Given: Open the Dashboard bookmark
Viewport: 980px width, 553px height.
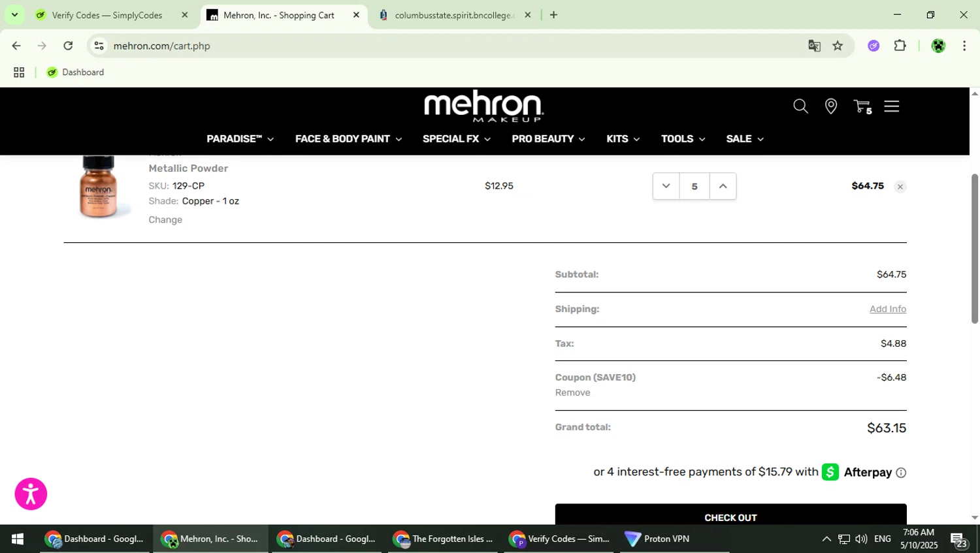Looking at the screenshot, I should (x=75, y=72).
